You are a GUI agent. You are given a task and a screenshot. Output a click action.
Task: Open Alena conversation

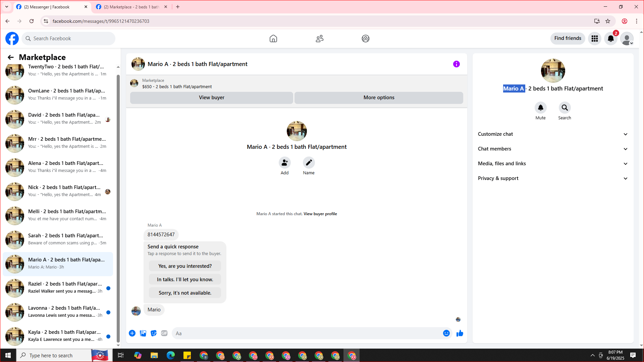[58, 167]
